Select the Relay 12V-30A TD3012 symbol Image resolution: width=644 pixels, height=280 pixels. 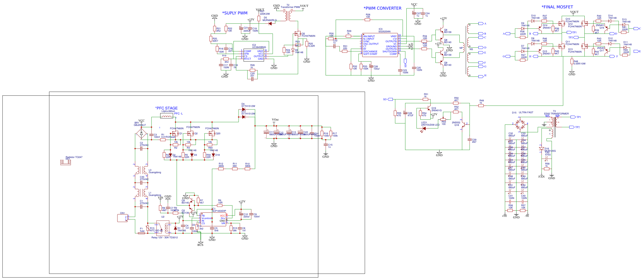click(163, 228)
